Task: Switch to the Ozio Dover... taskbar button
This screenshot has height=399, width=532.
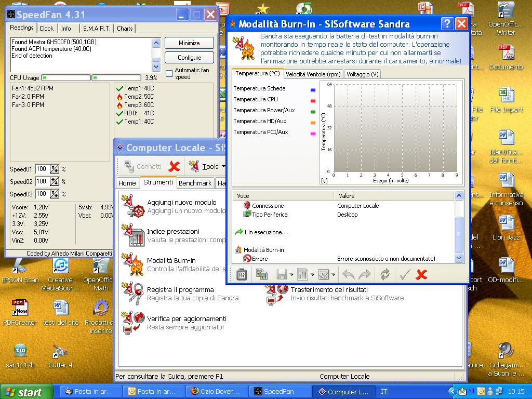Action: pyautogui.click(x=217, y=392)
